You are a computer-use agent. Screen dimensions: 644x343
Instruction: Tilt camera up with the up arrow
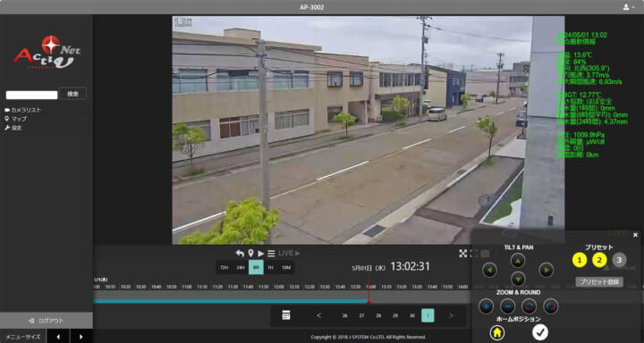click(x=518, y=261)
